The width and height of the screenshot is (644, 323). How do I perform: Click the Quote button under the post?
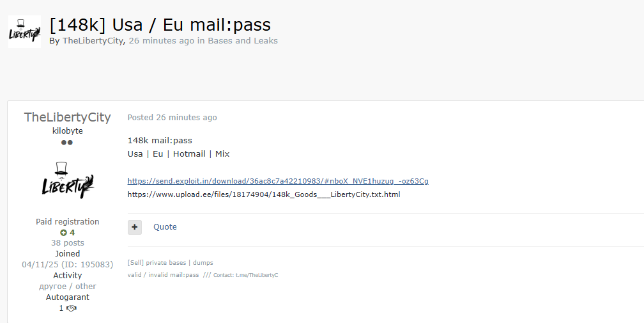(165, 227)
